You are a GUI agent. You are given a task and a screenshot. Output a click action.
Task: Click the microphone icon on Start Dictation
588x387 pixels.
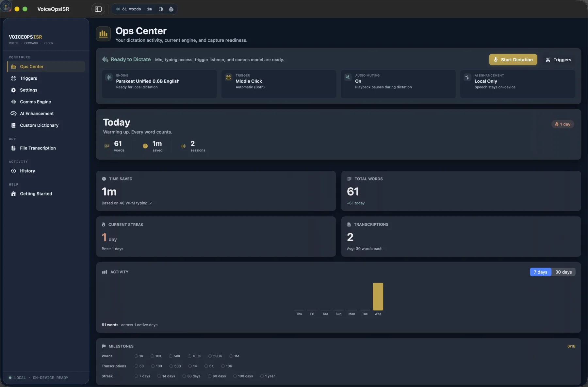click(x=496, y=60)
